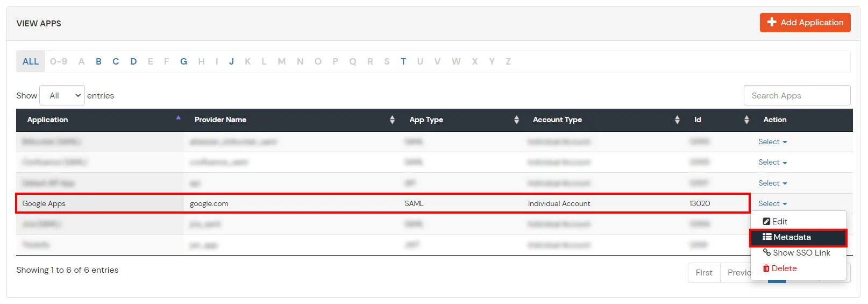Filter apps by 0-9

59,61
